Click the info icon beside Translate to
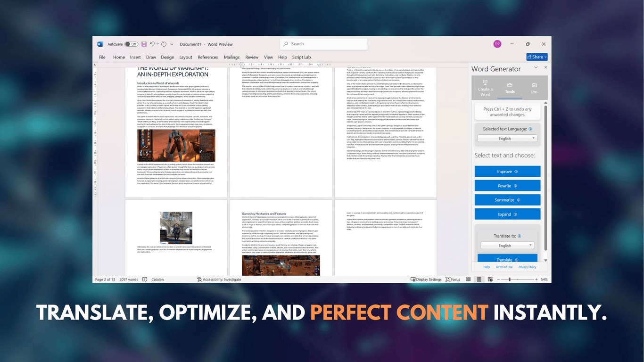644x362 pixels. click(520, 236)
